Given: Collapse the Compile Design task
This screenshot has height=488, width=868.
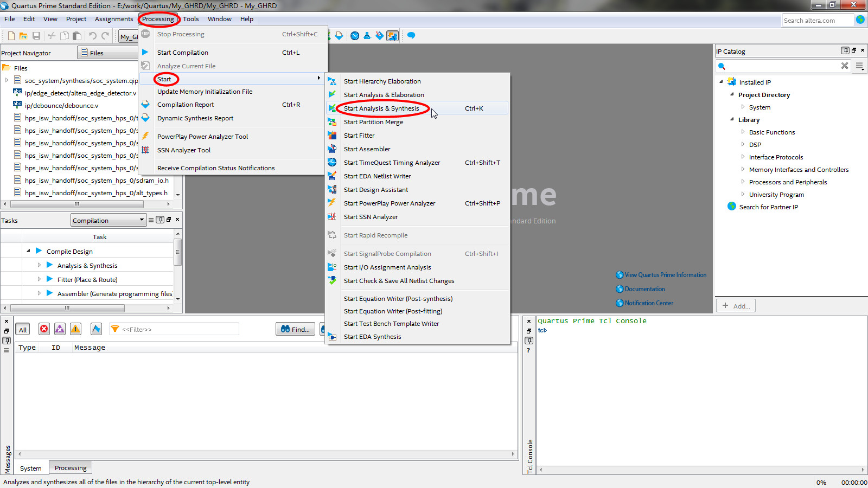Looking at the screenshot, I should click(x=28, y=251).
